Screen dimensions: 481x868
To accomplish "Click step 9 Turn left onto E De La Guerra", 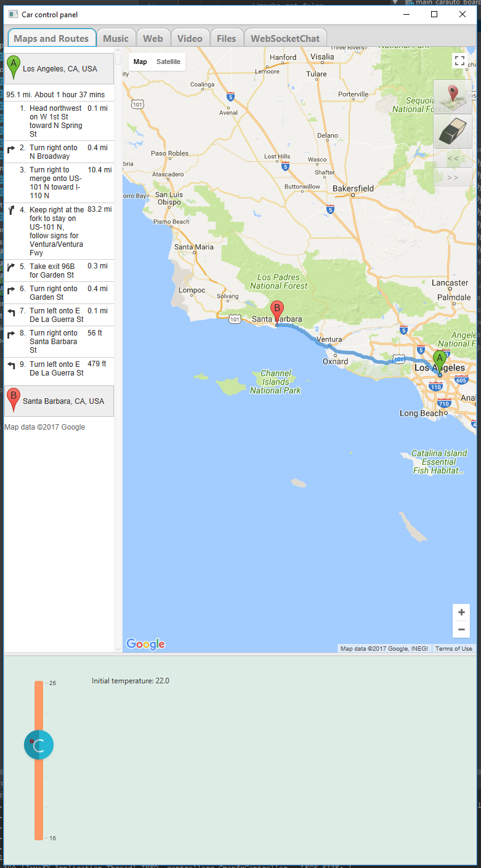I will 59,369.
